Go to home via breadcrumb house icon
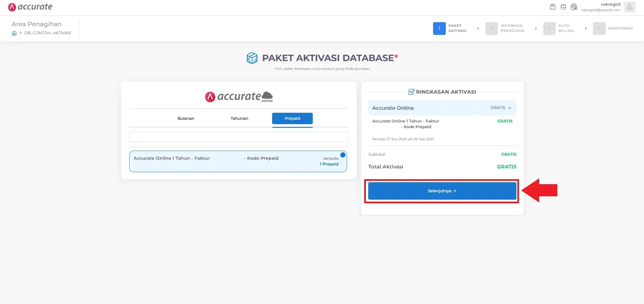Viewport: 644px width, 304px height. click(x=14, y=33)
